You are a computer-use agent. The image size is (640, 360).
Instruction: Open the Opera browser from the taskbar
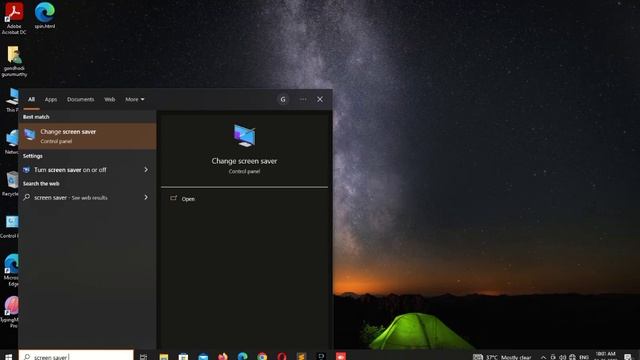pos(282,357)
